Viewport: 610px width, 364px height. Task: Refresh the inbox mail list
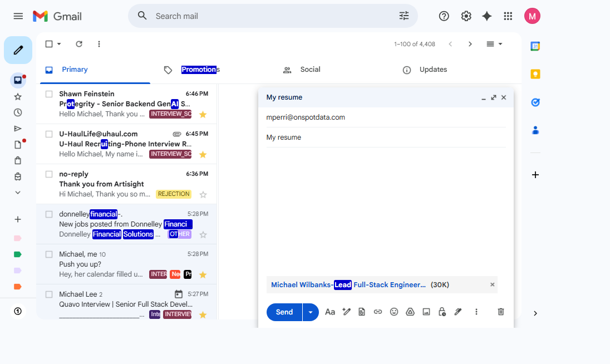click(79, 44)
